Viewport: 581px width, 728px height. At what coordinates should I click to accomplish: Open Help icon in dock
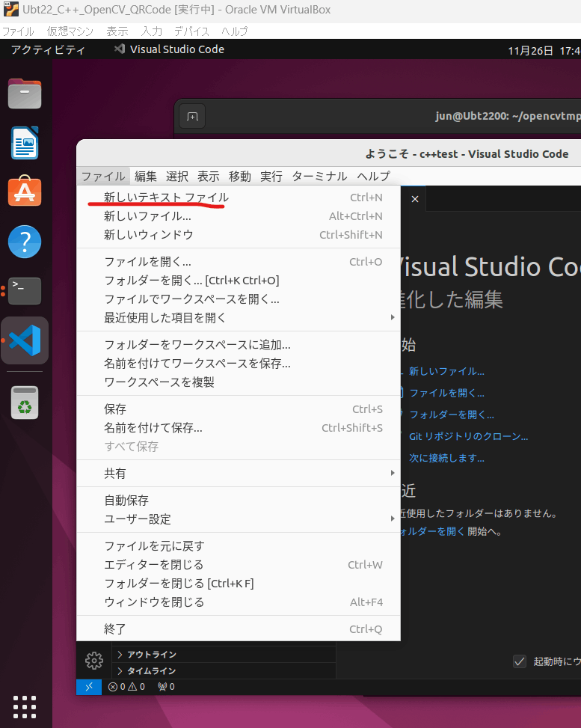(25, 242)
